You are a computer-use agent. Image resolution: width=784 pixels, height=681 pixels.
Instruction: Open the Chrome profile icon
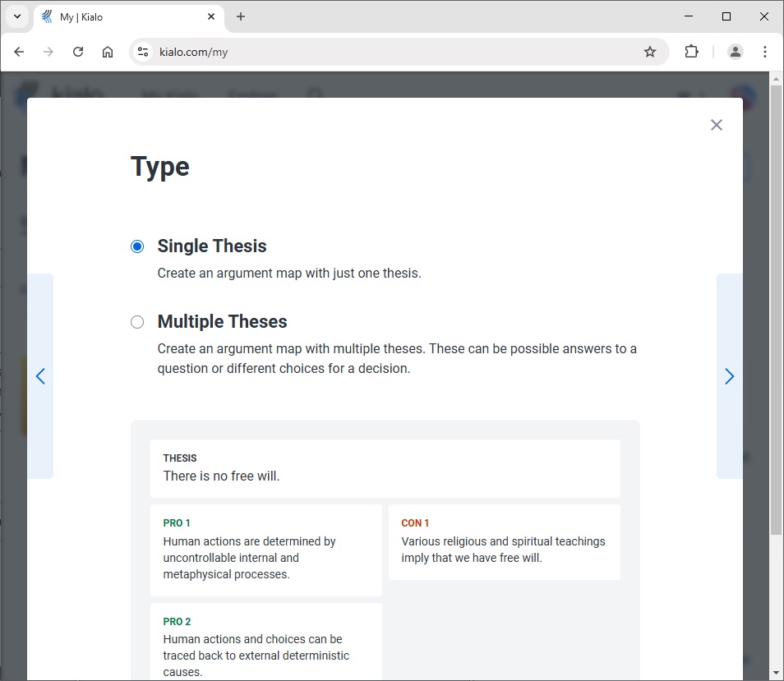point(735,52)
